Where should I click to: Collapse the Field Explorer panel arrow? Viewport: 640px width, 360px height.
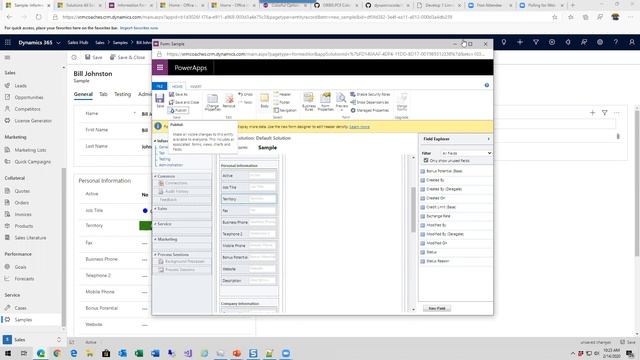[x=489, y=139]
